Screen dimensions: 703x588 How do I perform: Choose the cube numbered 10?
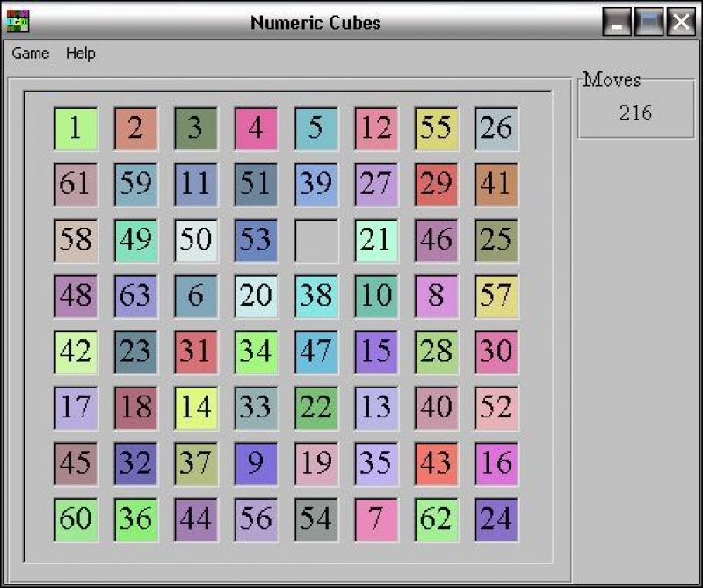click(377, 296)
